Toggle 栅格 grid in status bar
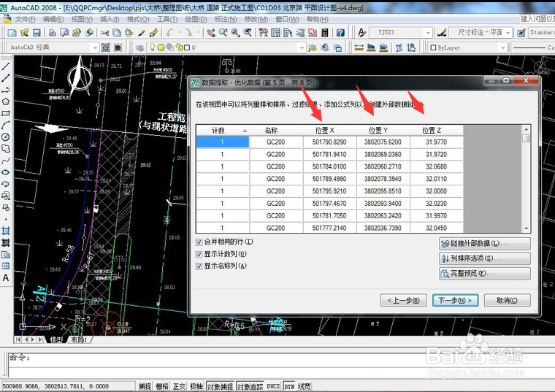Image resolution: width=555 pixels, height=392 pixels. click(x=162, y=386)
